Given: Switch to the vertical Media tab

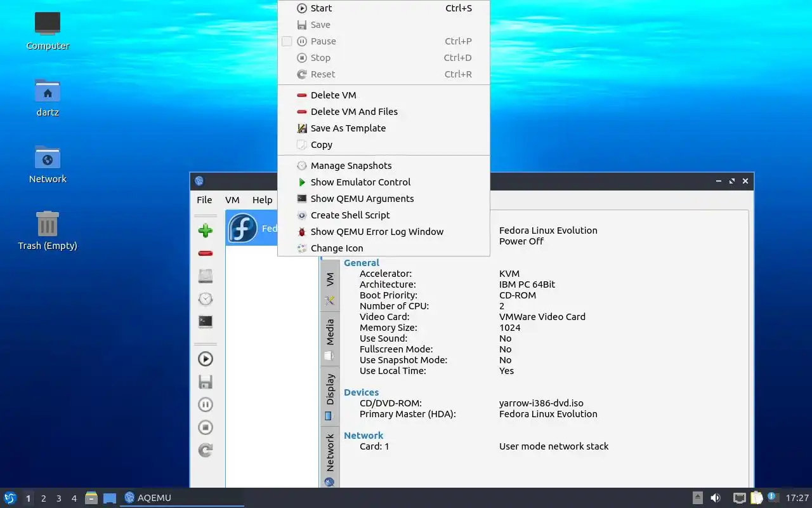Looking at the screenshot, I should pyautogui.click(x=330, y=338).
